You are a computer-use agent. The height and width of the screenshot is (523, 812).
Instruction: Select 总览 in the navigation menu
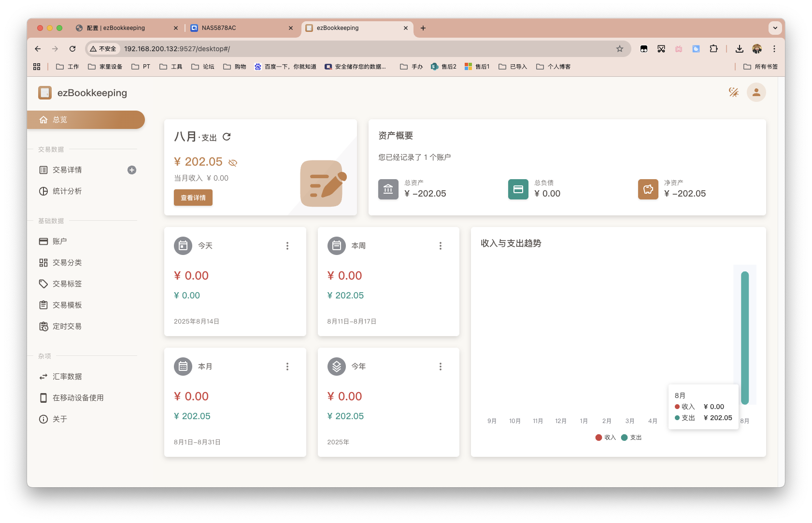(x=59, y=120)
